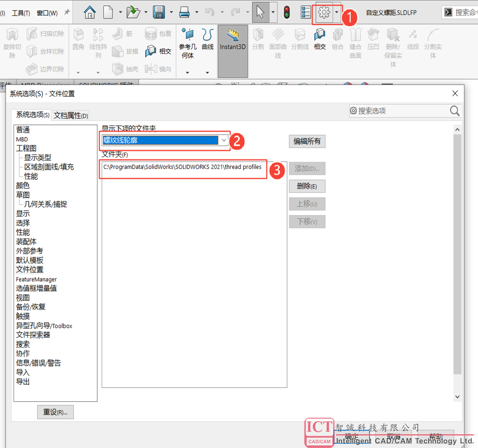Viewport: 478px width, 448px height.
Task: Click the 下移(V) button
Action: coord(307,221)
